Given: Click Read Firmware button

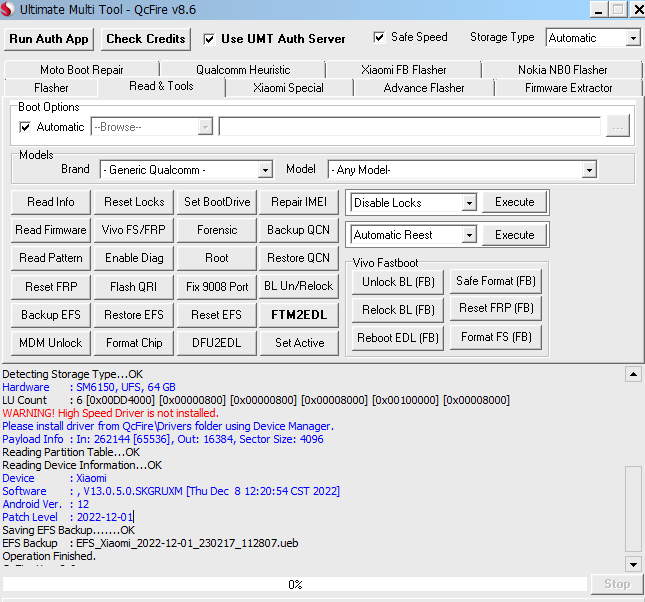Looking at the screenshot, I should (51, 230).
